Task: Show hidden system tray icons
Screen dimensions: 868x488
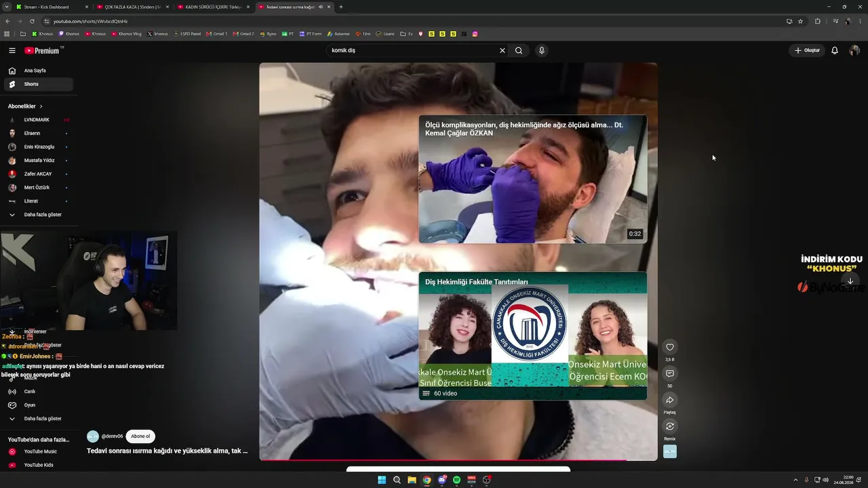Action: (x=797, y=480)
